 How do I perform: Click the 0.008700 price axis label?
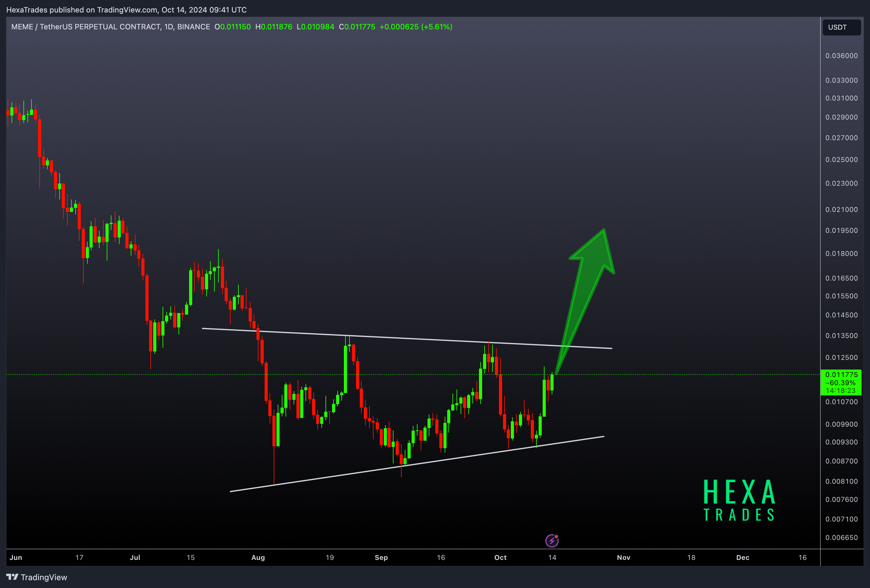point(842,461)
